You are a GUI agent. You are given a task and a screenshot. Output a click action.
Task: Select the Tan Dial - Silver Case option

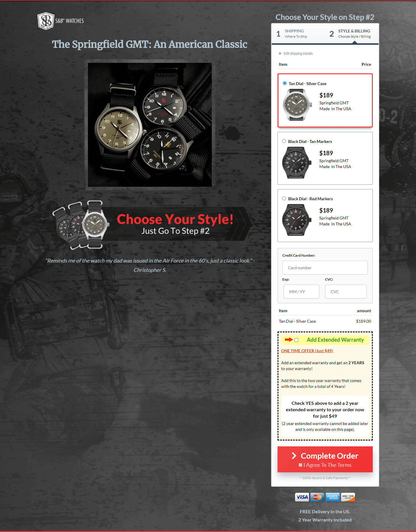pyautogui.click(x=285, y=83)
